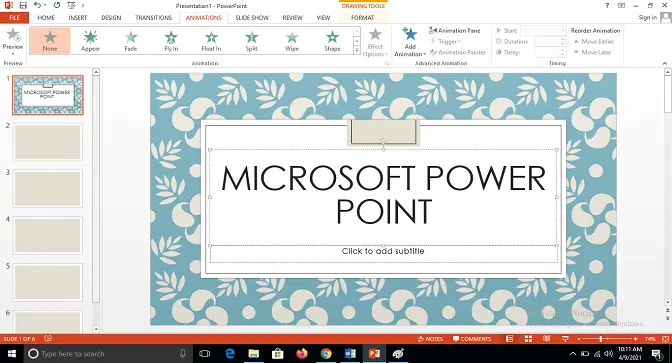This screenshot has height=363, width=672.
Task: Click the Duration value field
Action: pyautogui.click(x=550, y=42)
